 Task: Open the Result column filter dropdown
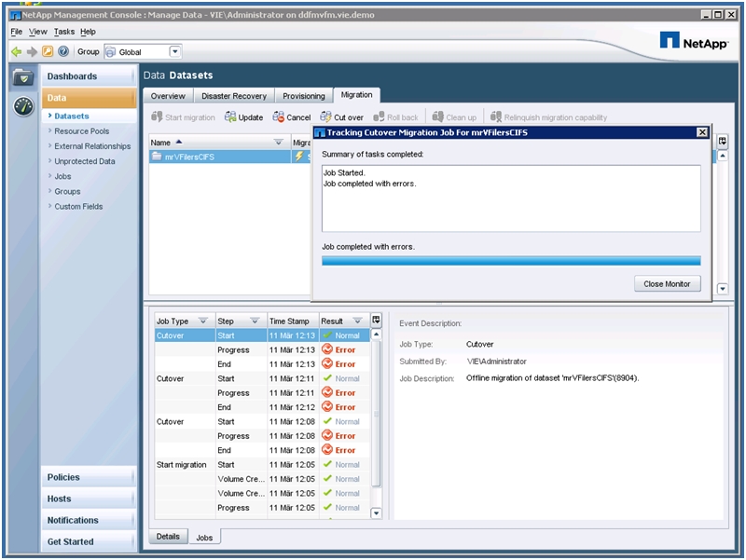point(358,321)
